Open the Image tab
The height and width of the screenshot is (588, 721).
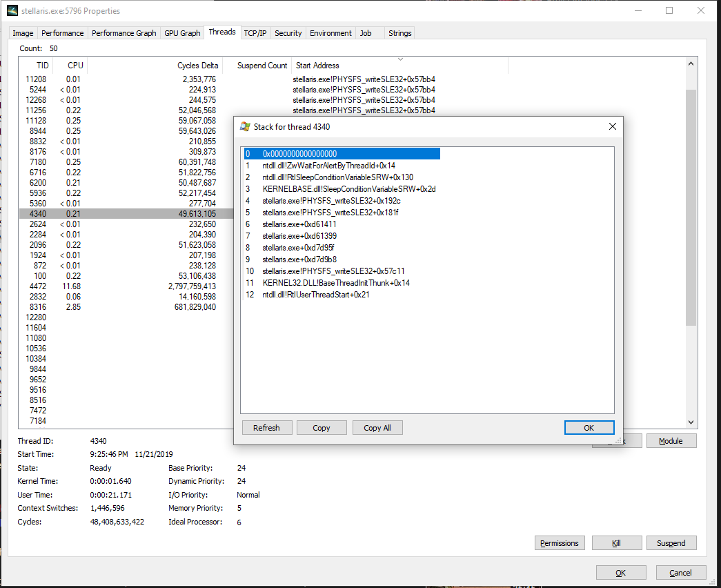pyautogui.click(x=23, y=33)
